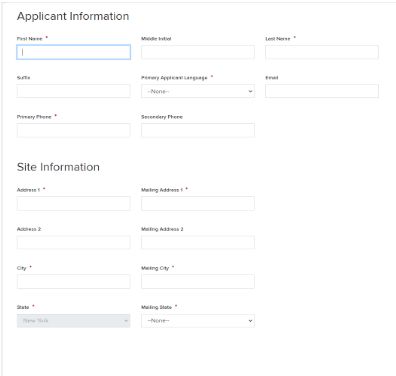Image resolution: width=396 pixels, height=376 pixels.
Task: Click the Middle Initial input field
Action: 198,52
